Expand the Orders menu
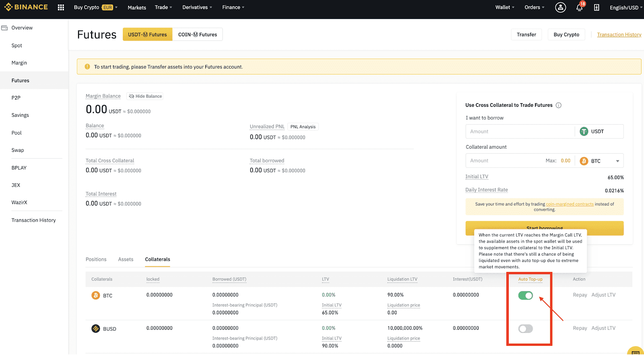Screen dimensions: 644x355 [534, 7]
